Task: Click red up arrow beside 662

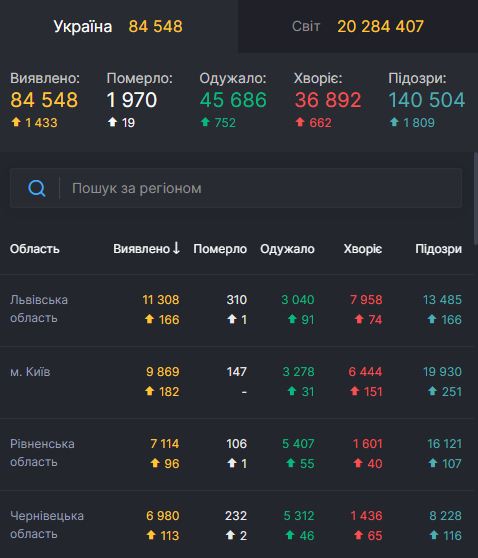Action: [x=300, y=122]
